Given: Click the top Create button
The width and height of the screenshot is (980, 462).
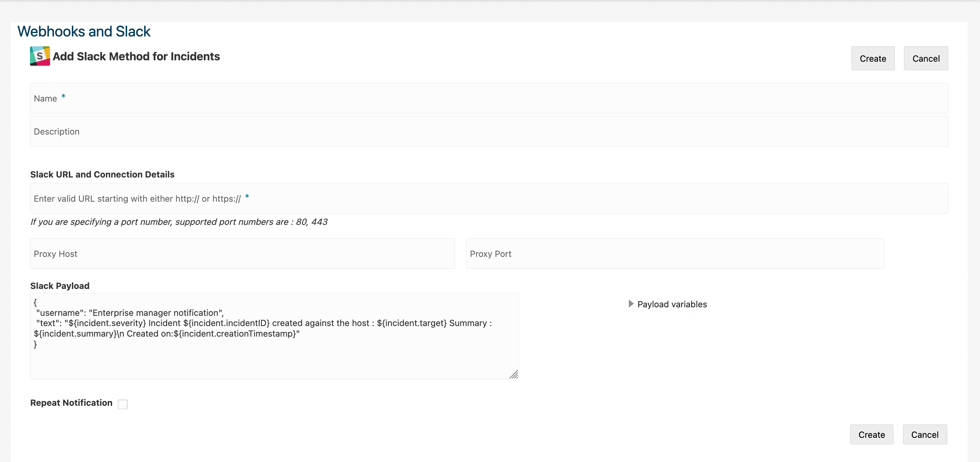Looking at the screenshot, I should coord(872,59).
